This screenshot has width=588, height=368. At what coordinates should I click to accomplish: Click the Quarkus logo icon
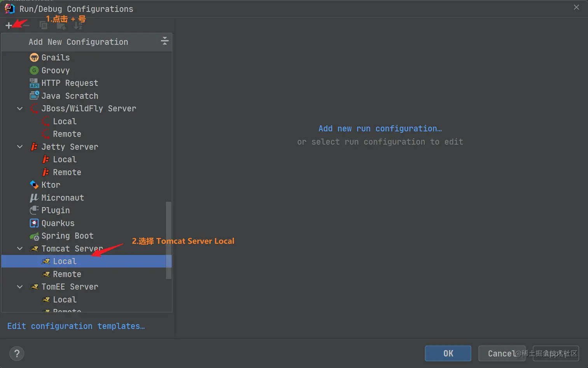[34, 223]
